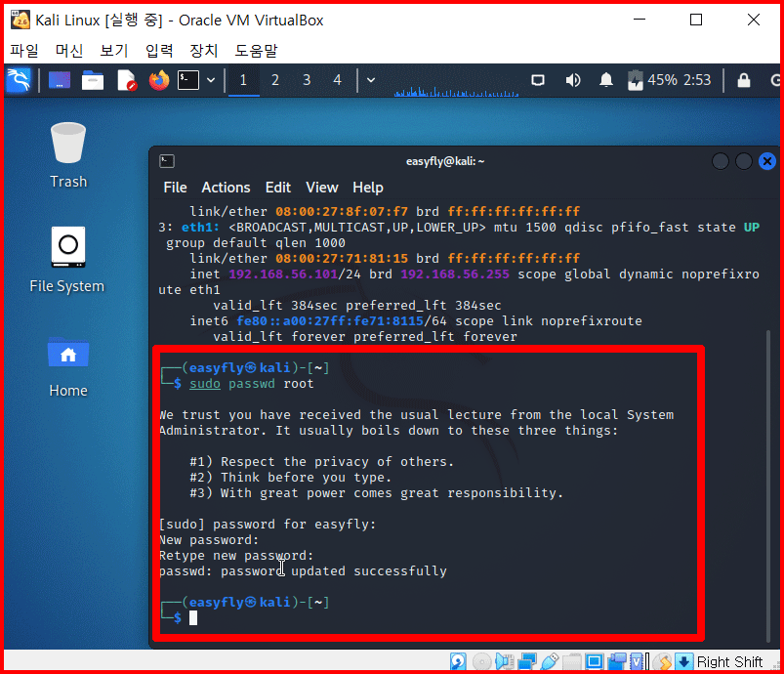The width and height of the screenshot is (784, 674).
Task: Open terminal emulator from the panel
Action: coord(188,80)
